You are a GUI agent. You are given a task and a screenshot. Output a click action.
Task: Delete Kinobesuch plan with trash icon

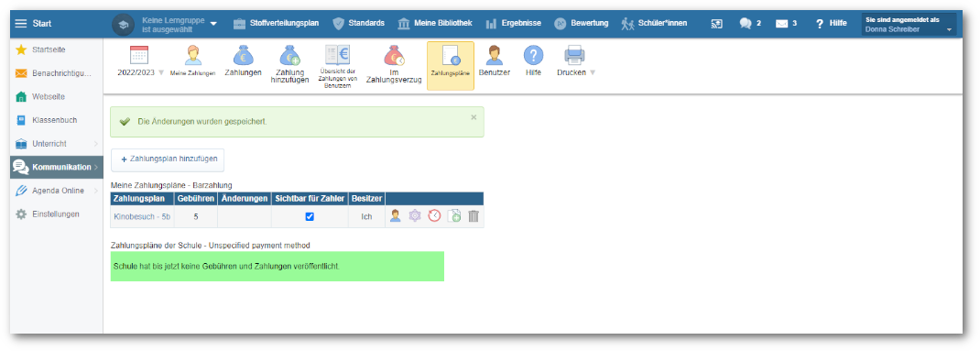[x=474, y=216]
